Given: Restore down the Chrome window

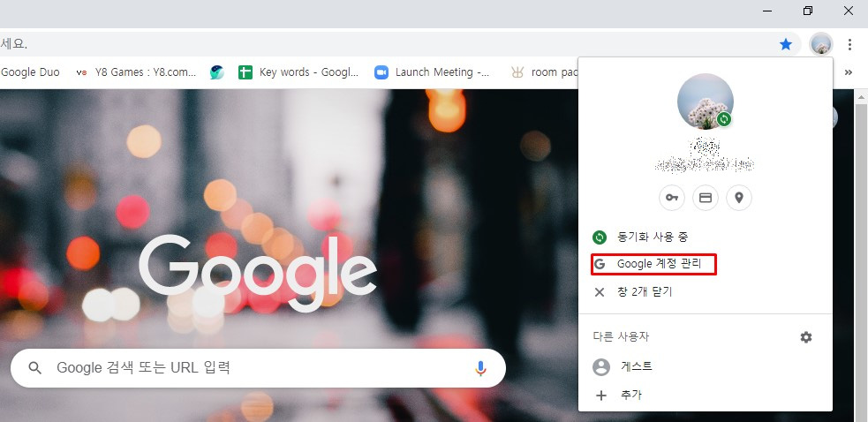Looking at the screenshot, I should click(x=808, y=11).
